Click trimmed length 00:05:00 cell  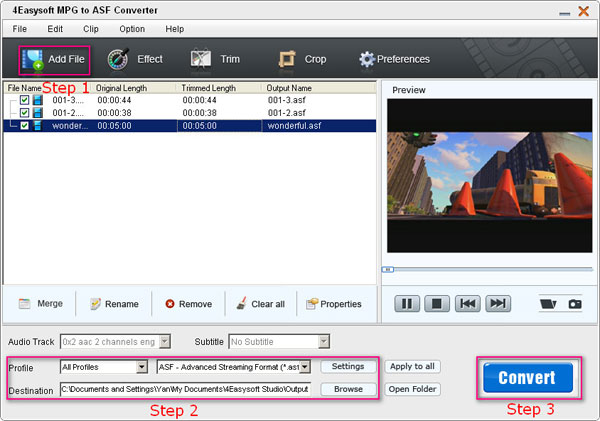(199, 126)
